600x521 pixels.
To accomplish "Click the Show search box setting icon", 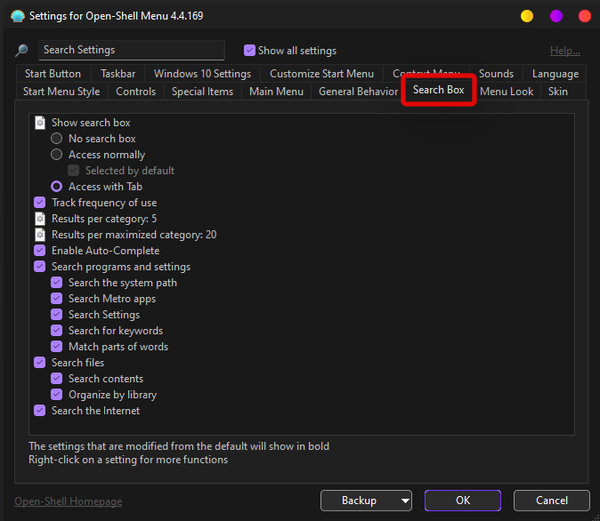I will point(40,123).
